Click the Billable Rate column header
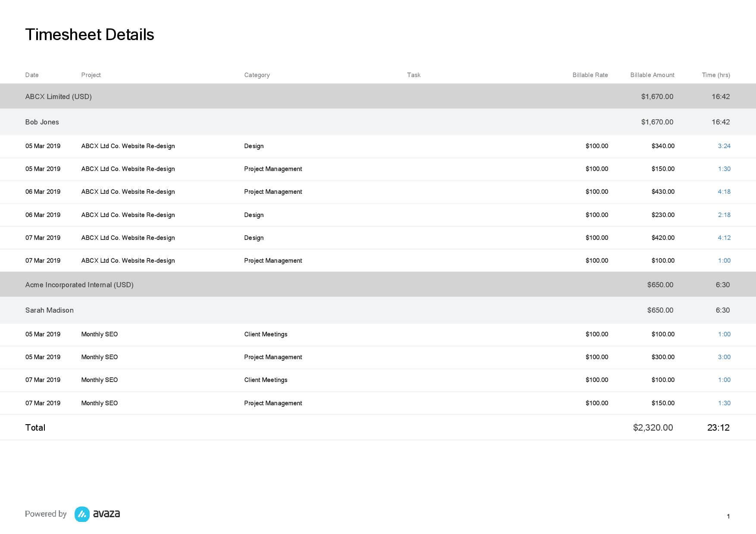 590,75
